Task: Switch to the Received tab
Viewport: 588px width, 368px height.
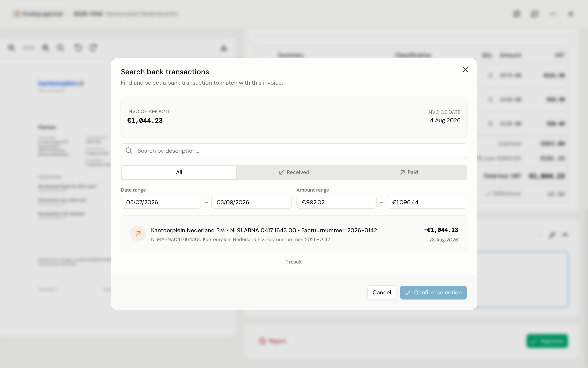Action: point(294,172)
